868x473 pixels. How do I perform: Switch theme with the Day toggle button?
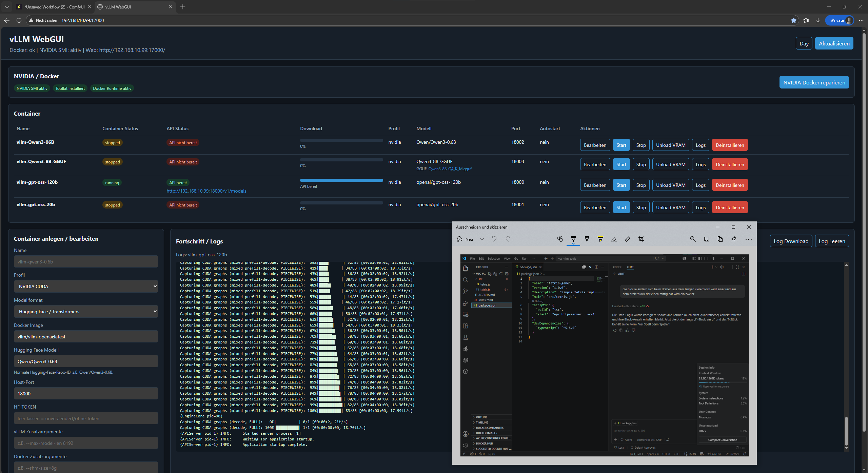tap(804, 43)
